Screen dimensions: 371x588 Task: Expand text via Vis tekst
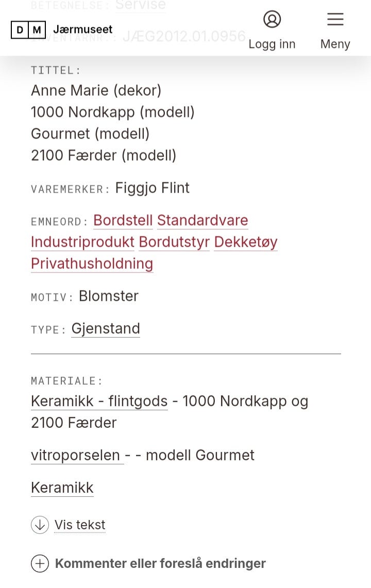pyautogui.click(x=80, y=525)
